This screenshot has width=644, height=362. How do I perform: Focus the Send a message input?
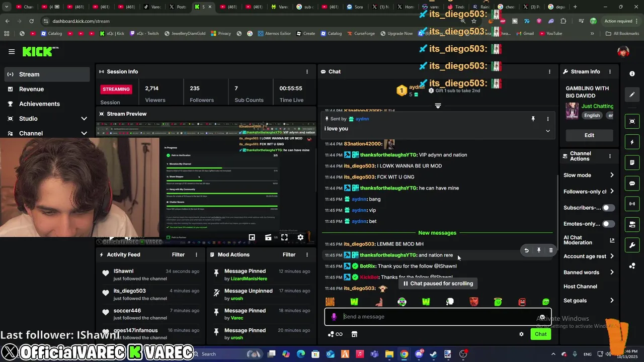click(x=438, y=317)
